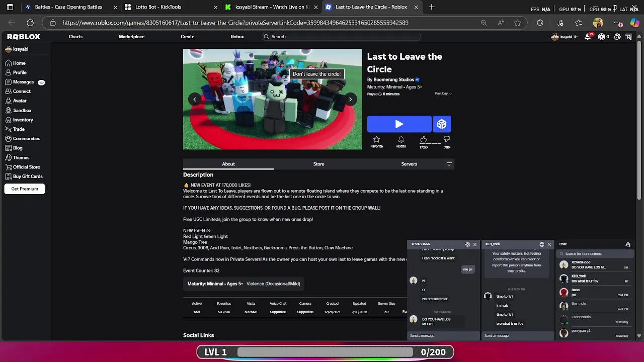Viewport: 644px width, 362px height.
Task: Switch to the Battles - Case Opening Battles tab
Action: 70,7
